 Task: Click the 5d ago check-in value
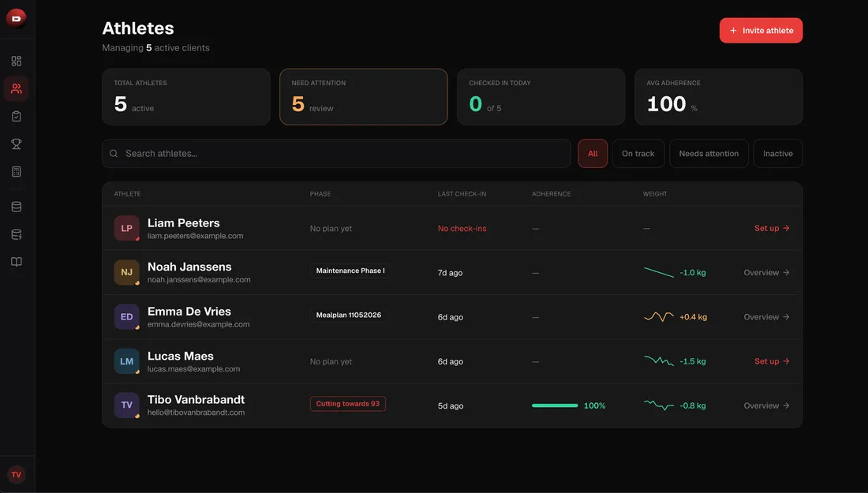[x=451, y=405]
